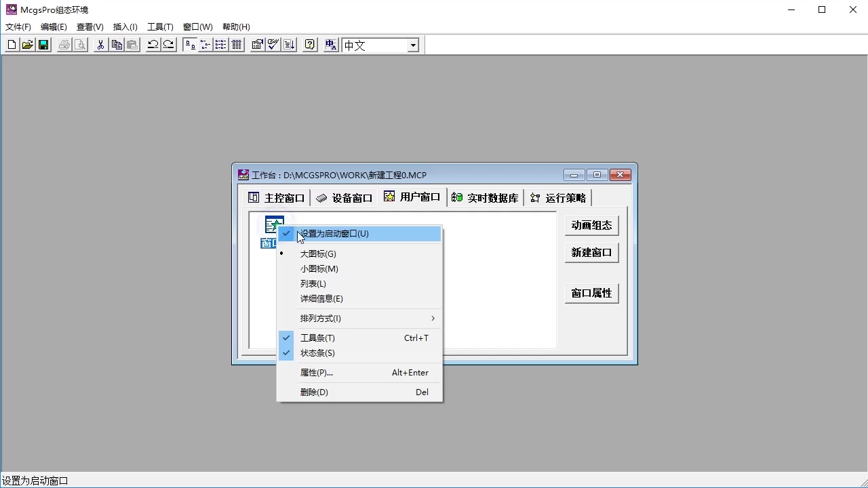Screen dimensions: 868x488
Task: Open the 帮助(H) menu
Action: click(x=236, y=27)
